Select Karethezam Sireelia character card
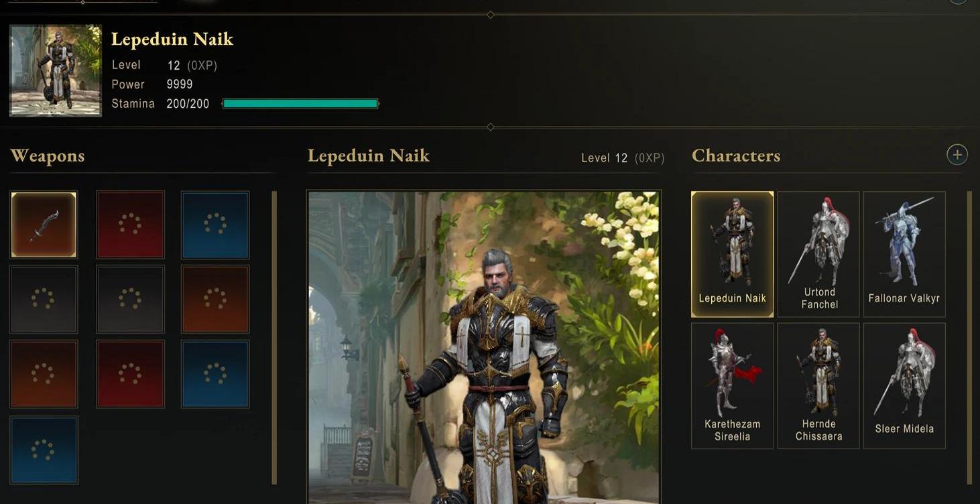This screenshot has height=504, width=980. point(732,386)
